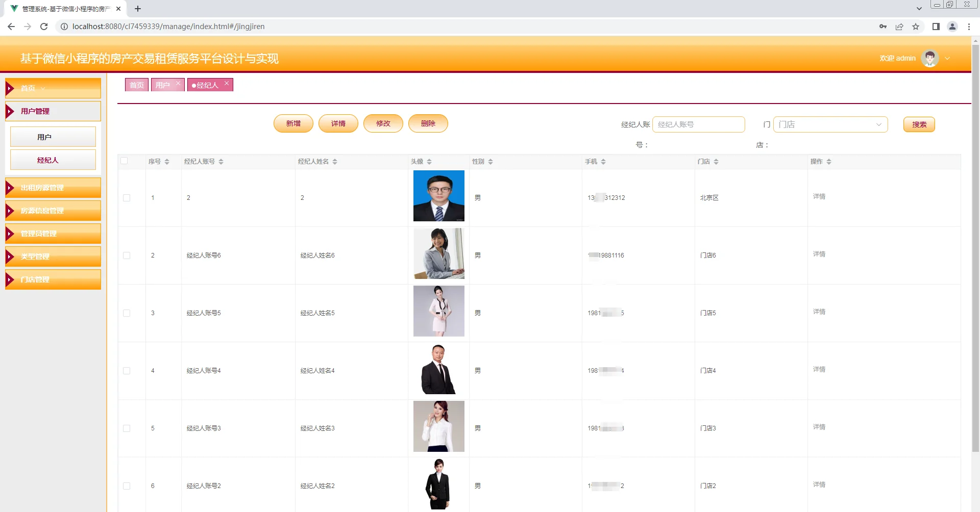Go forward to the next page
This screenshot has height=512, width=980.
28,27
